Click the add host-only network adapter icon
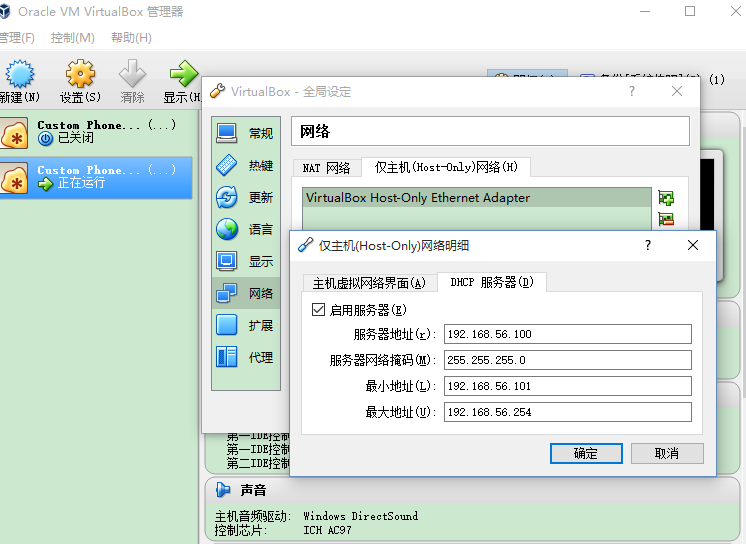 coord(666,198)
